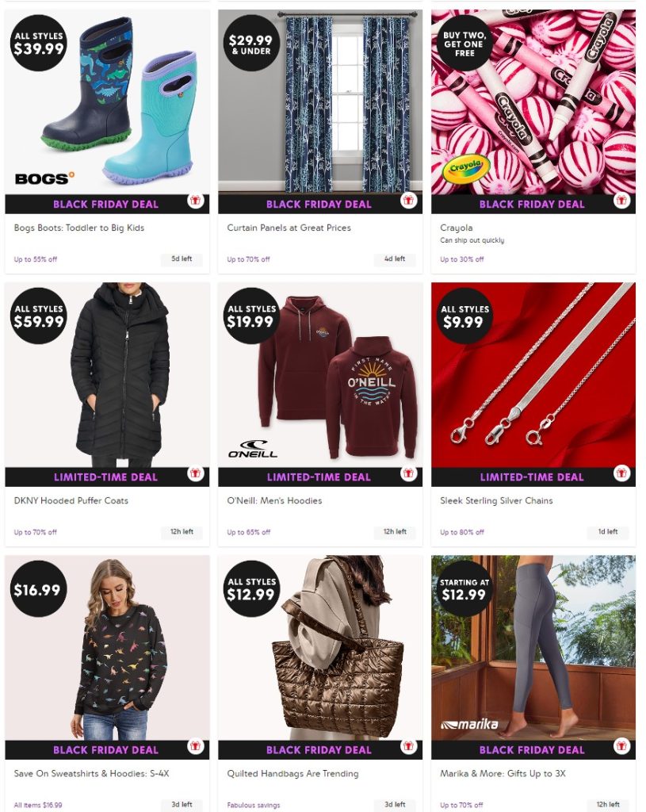This screenshot has width=646, height=812.
Task: Click Sleek Sterling Silver Chains title
Action: 496,501
